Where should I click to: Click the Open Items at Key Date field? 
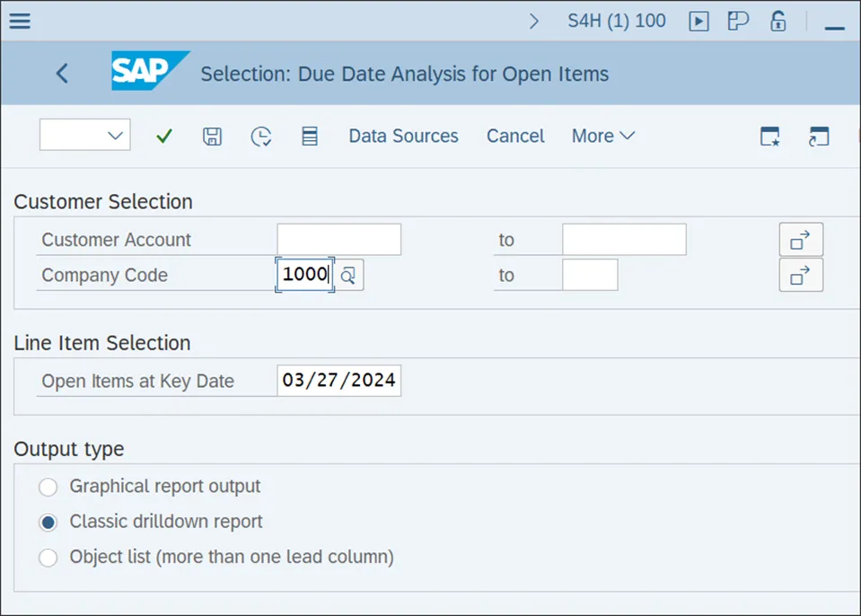pyautogui.click(x=338, y=381)
